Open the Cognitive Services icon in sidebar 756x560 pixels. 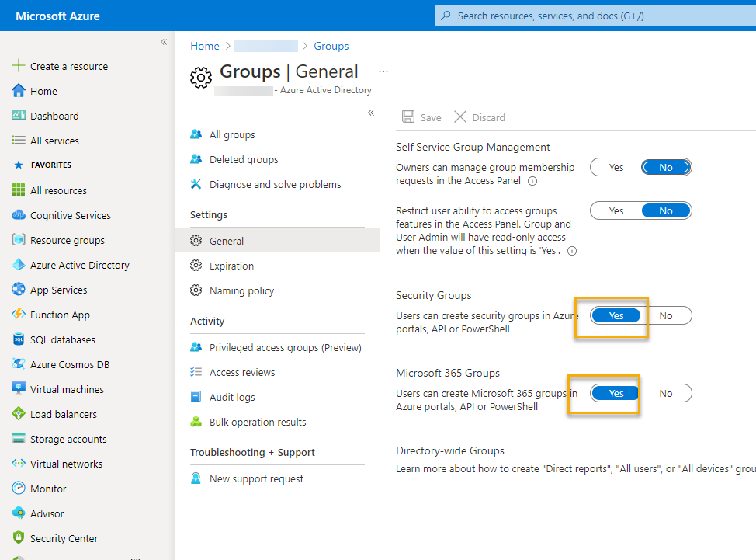click(x=19, y=215)
